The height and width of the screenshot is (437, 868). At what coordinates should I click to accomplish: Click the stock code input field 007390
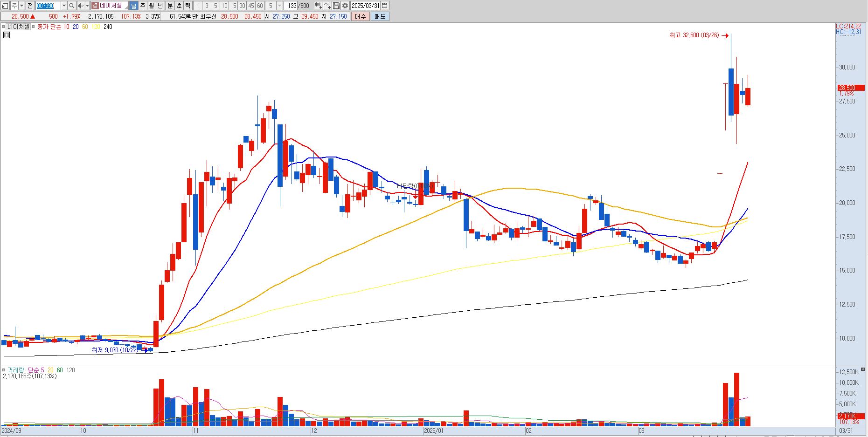pos(48,6)
